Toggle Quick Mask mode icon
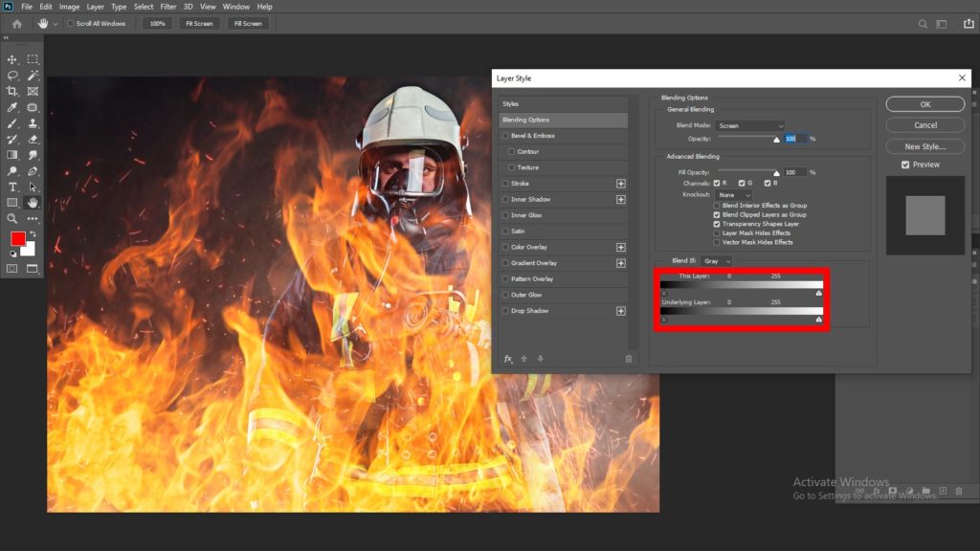 tap(11, 269)
